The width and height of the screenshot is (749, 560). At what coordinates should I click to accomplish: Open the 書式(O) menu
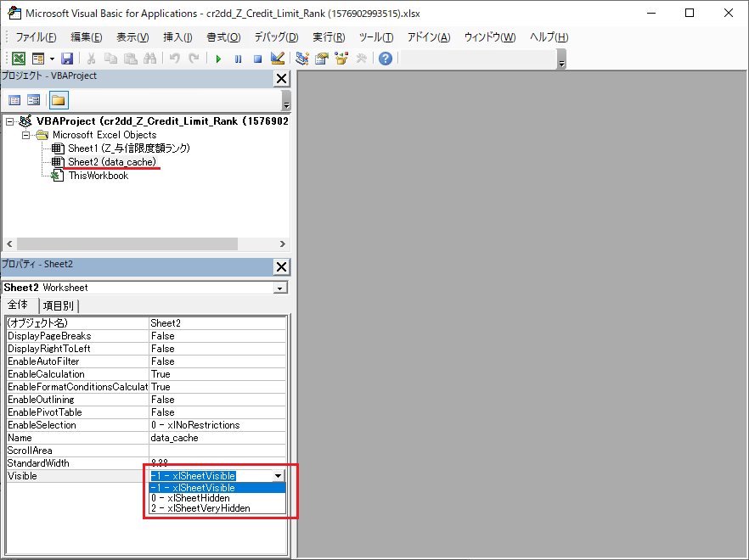tap(223, 37)
